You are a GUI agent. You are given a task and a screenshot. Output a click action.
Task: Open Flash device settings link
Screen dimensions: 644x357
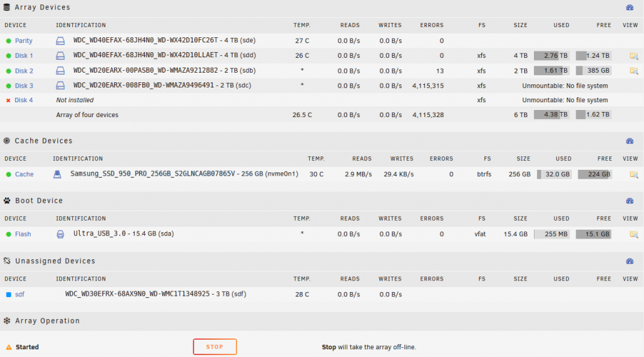23,234
